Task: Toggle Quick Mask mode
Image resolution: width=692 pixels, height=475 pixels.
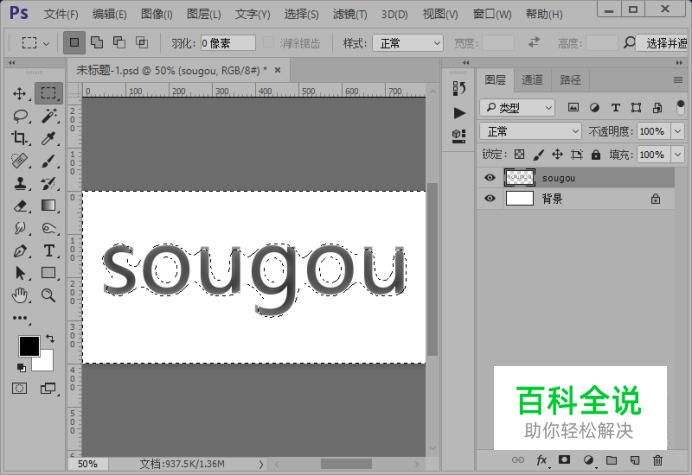Action: (19, 388)
